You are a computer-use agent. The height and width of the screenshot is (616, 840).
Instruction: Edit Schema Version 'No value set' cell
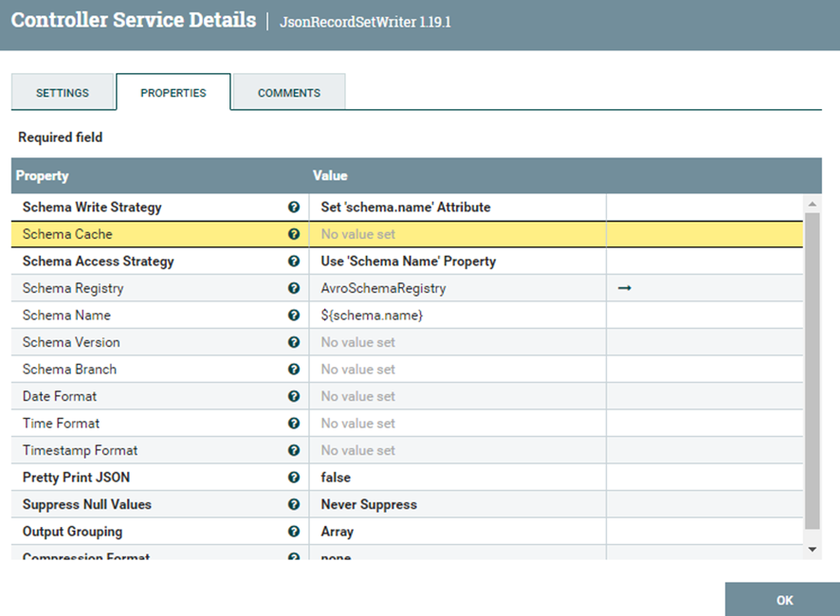click(x=458, y=342)
